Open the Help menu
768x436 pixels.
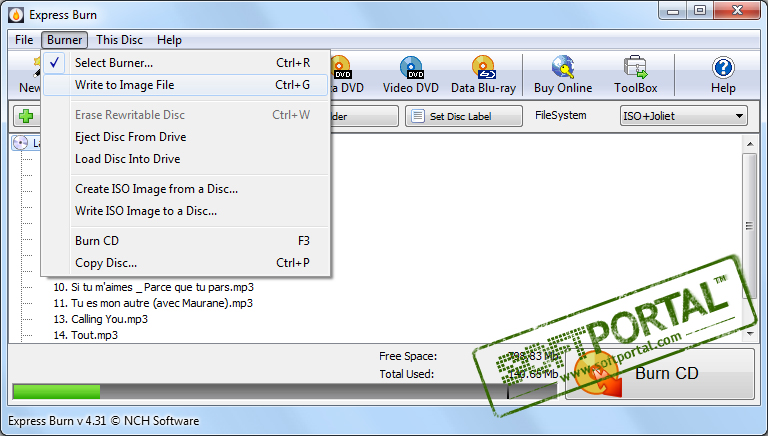(x=169, y=40)
